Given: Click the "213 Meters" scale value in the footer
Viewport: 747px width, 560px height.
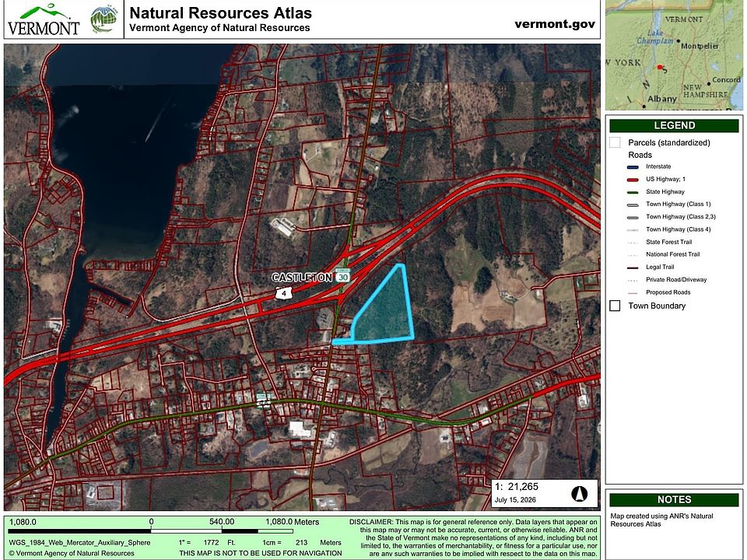Looking at the screenshot, I should pyautogui.click(x=319, y=542).
